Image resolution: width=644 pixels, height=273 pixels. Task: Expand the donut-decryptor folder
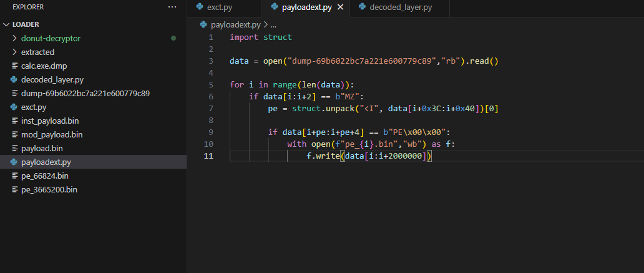tap(51, 38)
